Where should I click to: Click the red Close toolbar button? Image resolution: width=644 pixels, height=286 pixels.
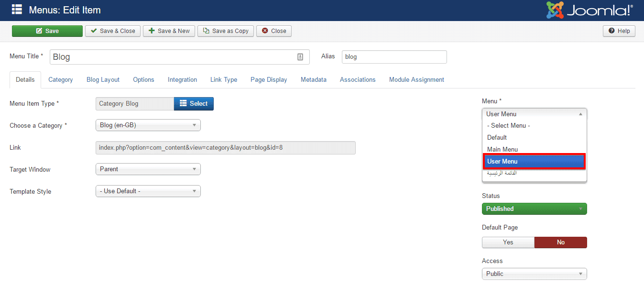click(274, 31)
